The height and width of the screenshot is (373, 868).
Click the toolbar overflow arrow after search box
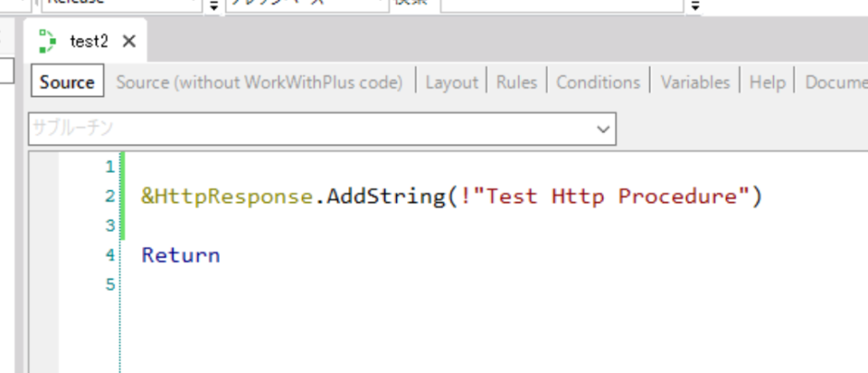click(x=695, y=6)
